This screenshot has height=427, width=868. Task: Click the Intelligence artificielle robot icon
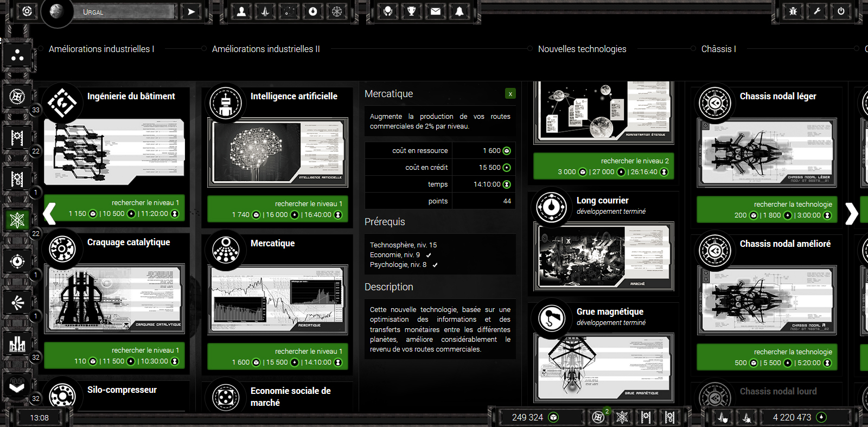226,103
